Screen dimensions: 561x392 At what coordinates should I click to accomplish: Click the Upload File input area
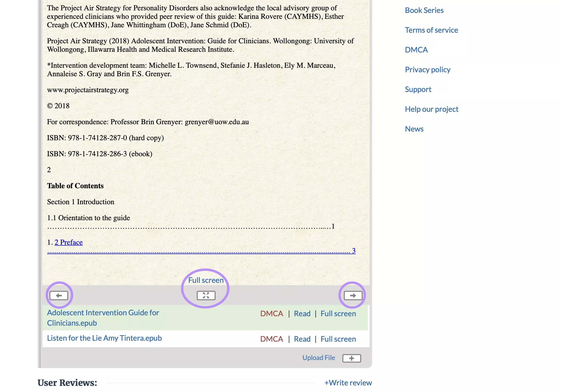tap(351, 358)
